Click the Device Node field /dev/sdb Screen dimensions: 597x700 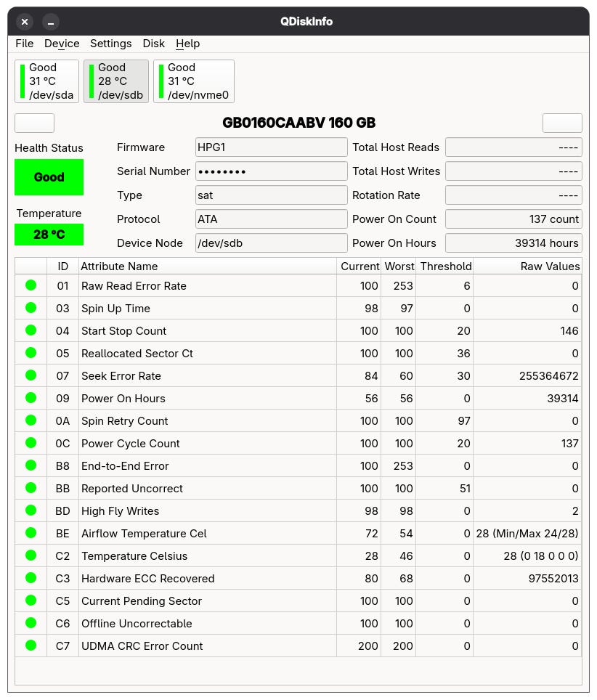272,243
